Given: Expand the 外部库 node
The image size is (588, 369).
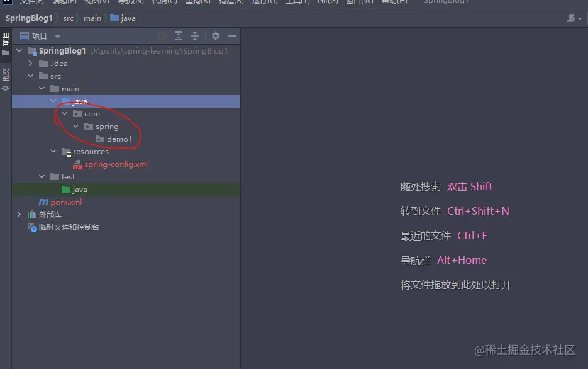Looking at the screenshot, I should click(x=19, y=214).
